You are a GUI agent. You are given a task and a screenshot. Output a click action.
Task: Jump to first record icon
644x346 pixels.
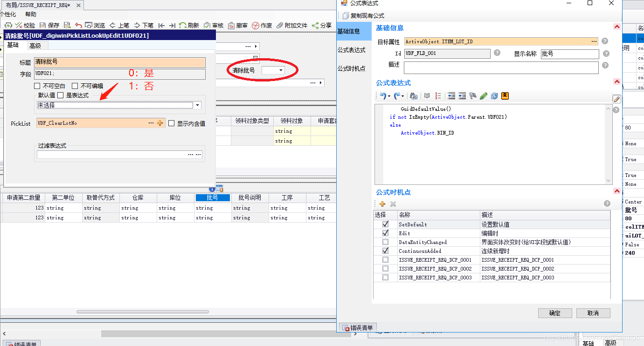pyautogui.click(x=161, y=26)
